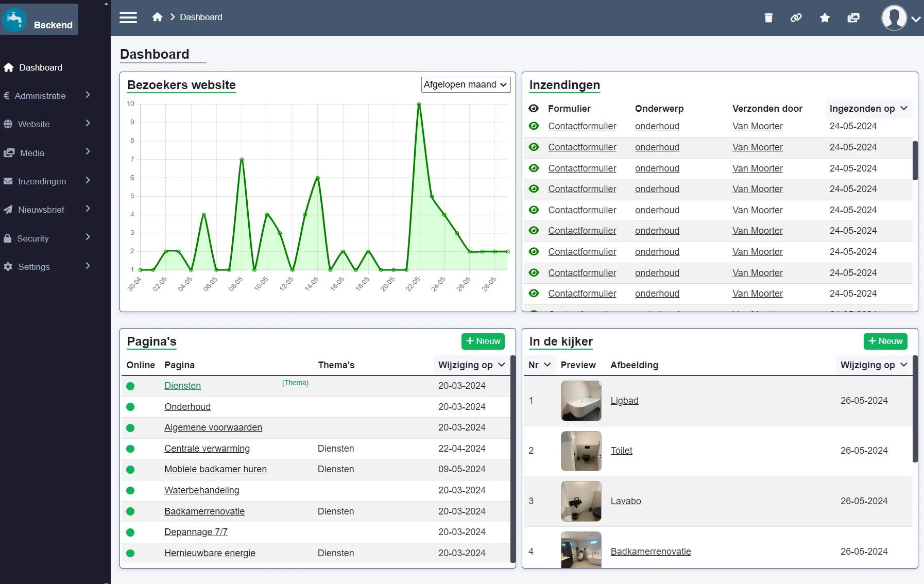The height and width of the screenshot is (584, 924).
Task: Click the Ligbad preview thumbnail
Action: 581,401
